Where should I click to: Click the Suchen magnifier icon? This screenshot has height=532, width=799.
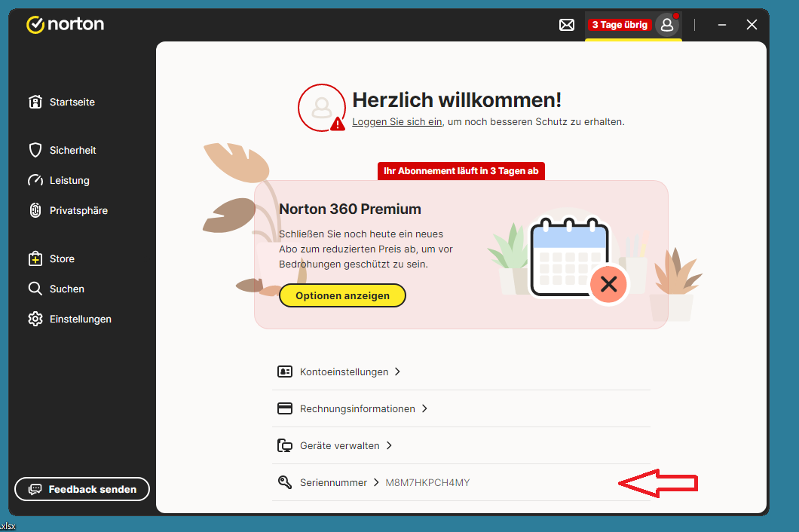click(x=35, y=289)
